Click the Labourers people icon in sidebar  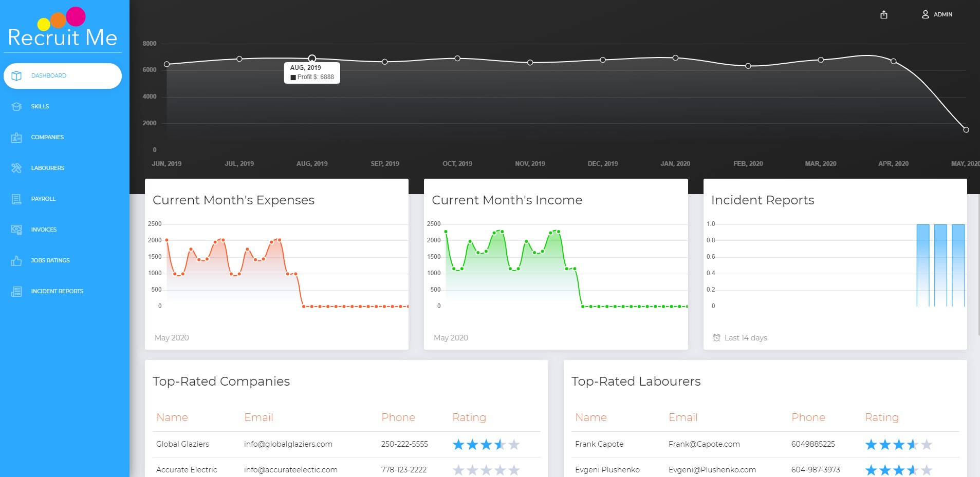pyautogui.click(x=16, y=168)
